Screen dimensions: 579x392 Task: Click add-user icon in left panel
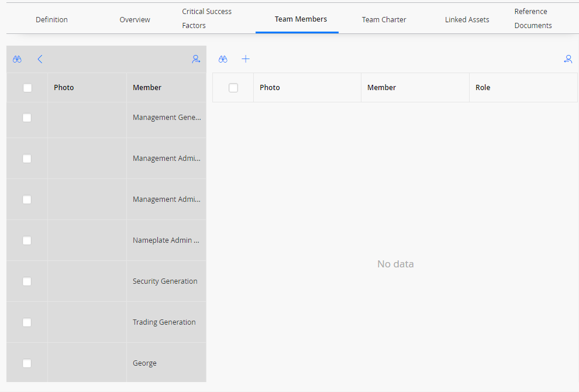pos(196,59)
